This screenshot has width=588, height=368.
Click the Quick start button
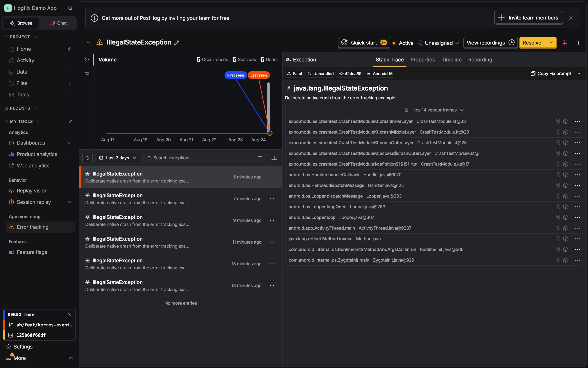tap(364, 43)
